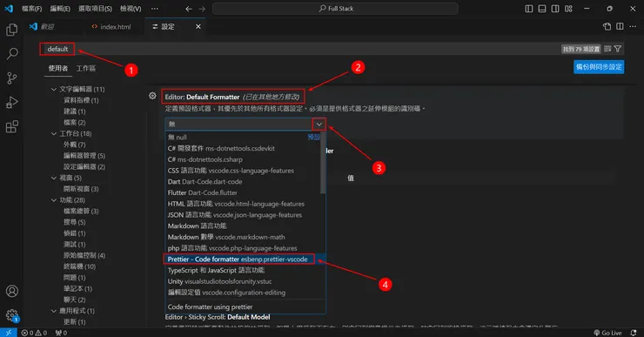
Task: Open the settings filter funnel icon
Action: tap(618, 49)
